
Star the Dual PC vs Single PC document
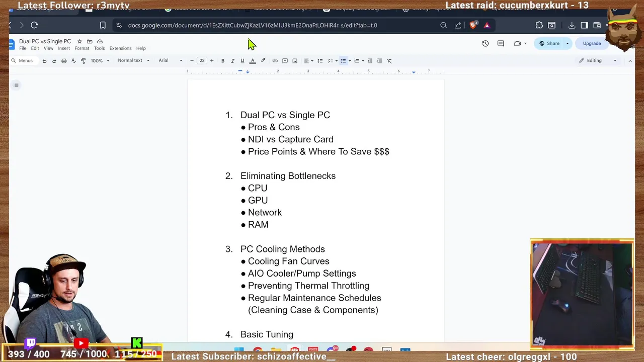click(79, 41)
